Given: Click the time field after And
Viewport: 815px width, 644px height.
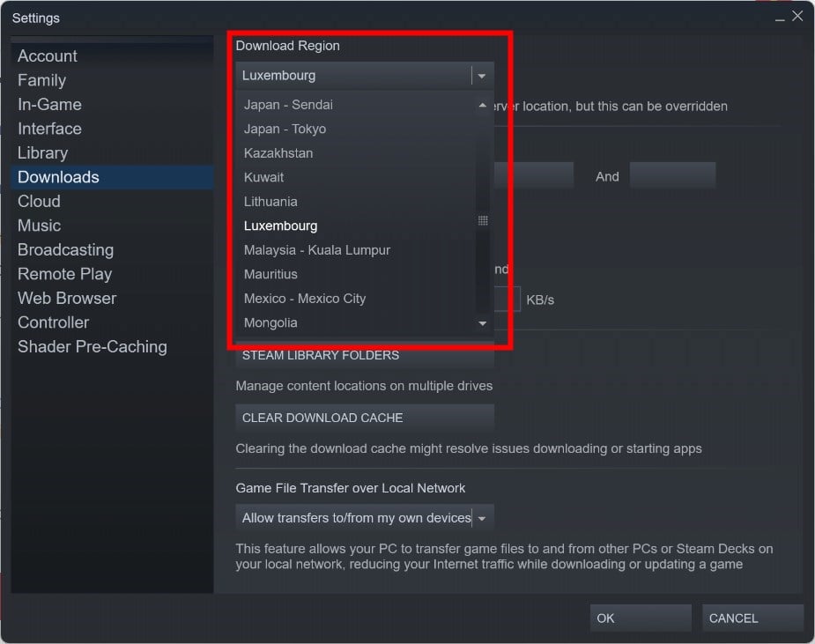Looking at the screenshot, I should (x=672, y=175).
